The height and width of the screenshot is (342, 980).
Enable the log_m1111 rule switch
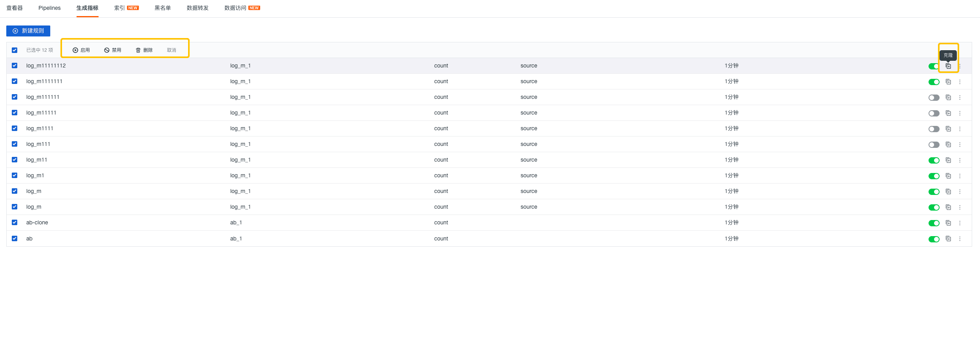click(934, 129)
